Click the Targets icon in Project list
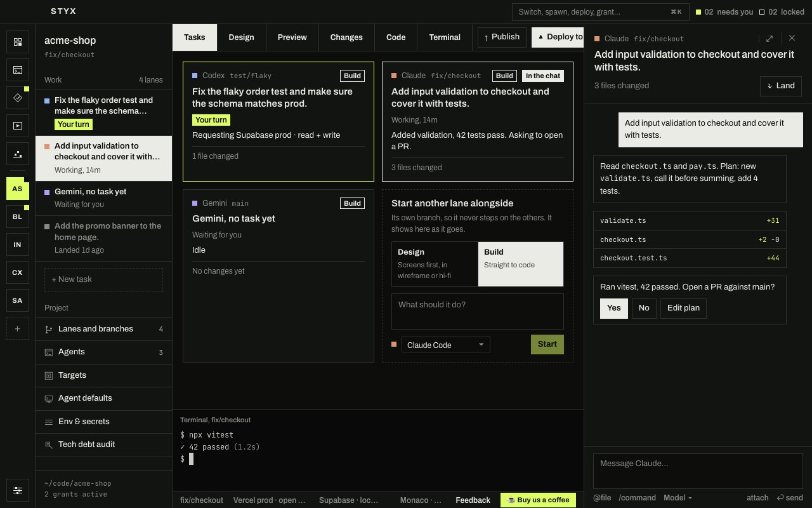Image resolution: width=812 pixels, height=508 pixels. (x=49, y=375)
